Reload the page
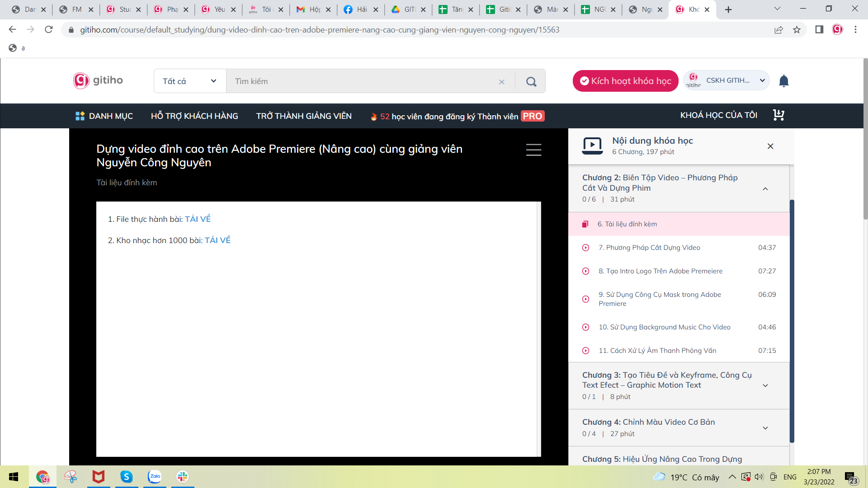The height and width of the screenshot is (488, 868). (49, 29)
